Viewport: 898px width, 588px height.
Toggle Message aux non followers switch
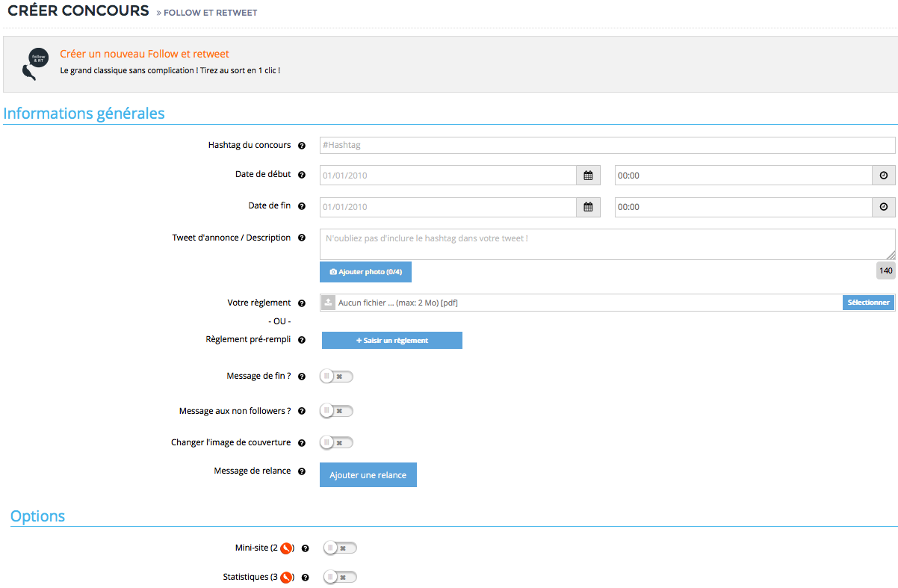click(336, 411)
